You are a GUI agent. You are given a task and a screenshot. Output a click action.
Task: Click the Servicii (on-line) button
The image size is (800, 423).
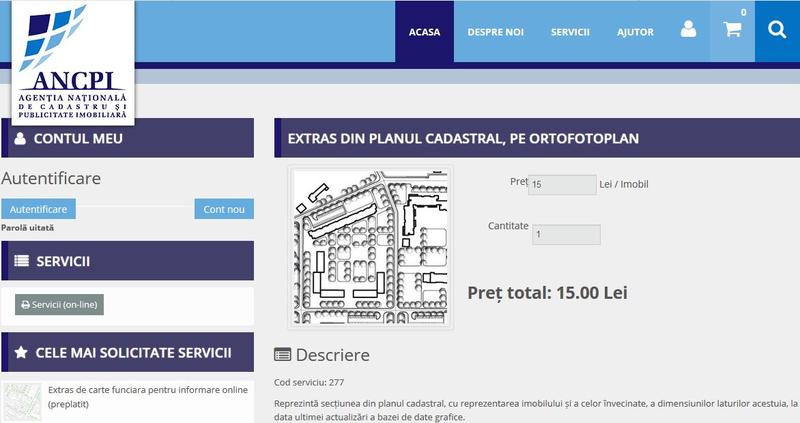59,304
